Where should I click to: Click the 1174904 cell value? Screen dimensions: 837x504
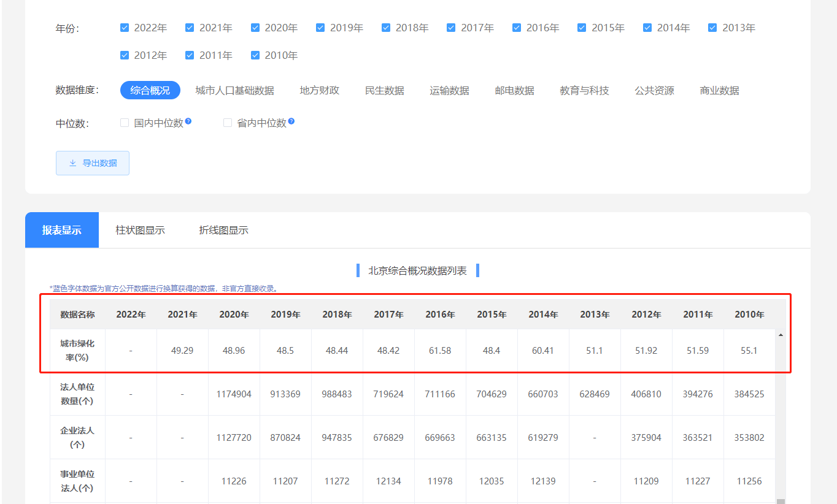pyautogui.click(x=234, y=394)
